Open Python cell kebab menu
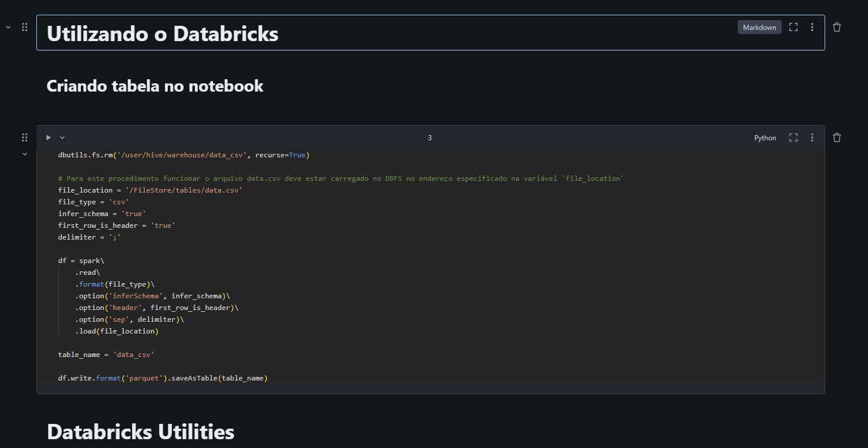 pos(812,137)
